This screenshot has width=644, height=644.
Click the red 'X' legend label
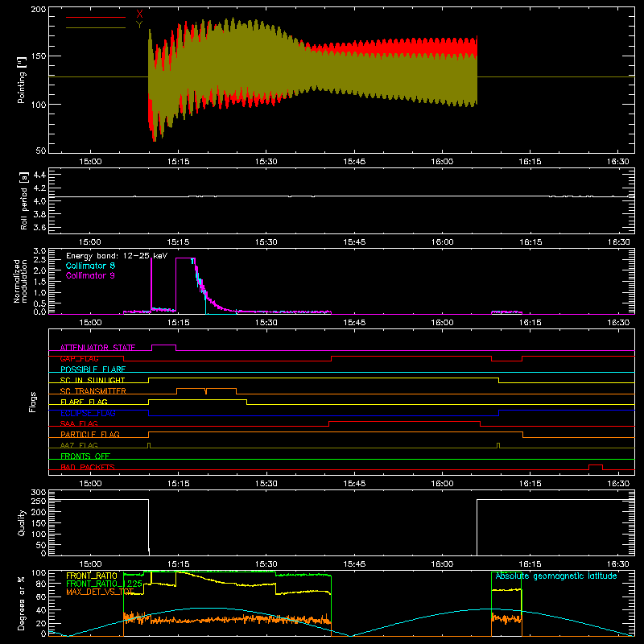(x=139, y=14)
